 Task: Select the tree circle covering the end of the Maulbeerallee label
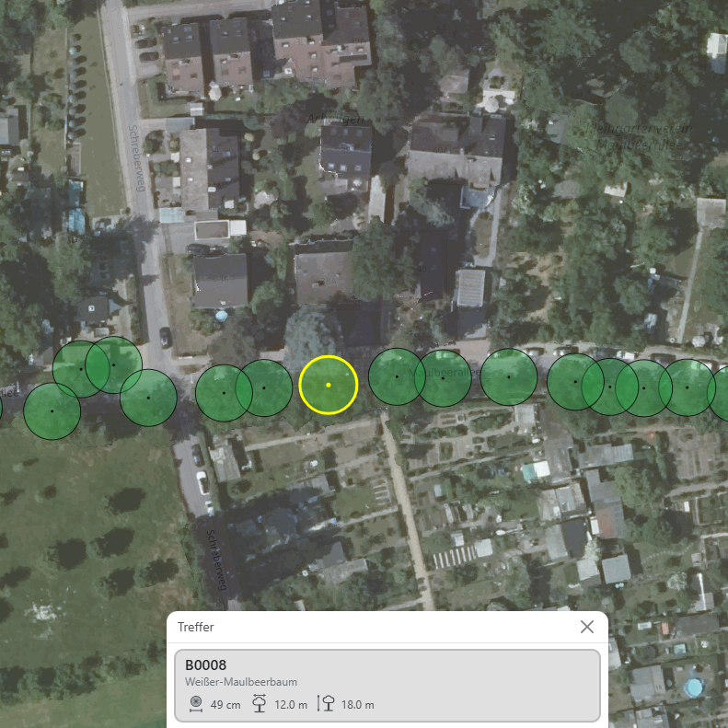click(x=443, y=378)
